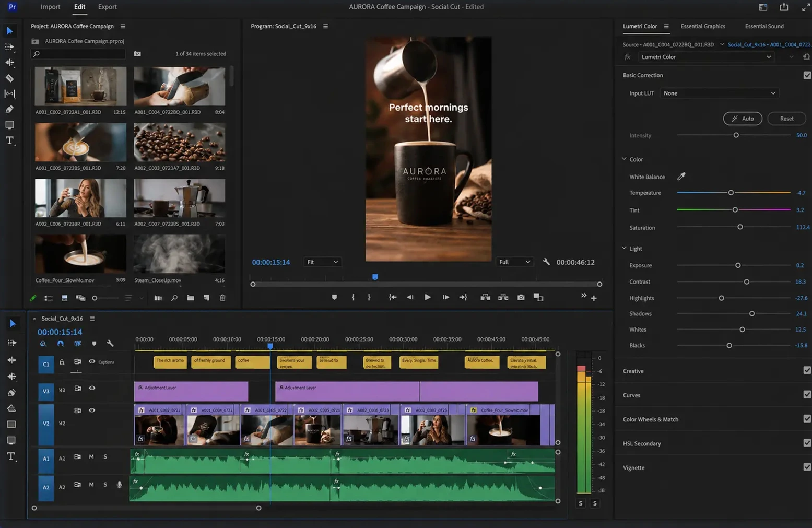
Task: Click the Lift button
Action: pyautogui.click(x=485, y=297)
